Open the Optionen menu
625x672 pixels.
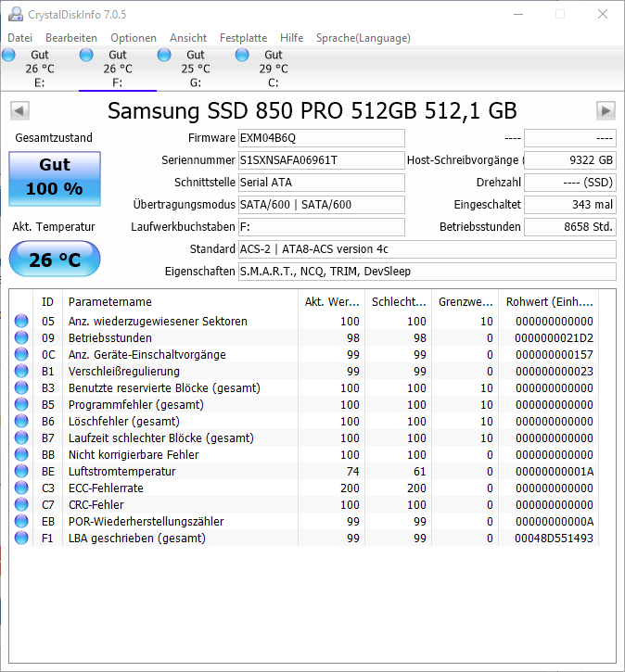pyautogui.click(x=134, y=38)
